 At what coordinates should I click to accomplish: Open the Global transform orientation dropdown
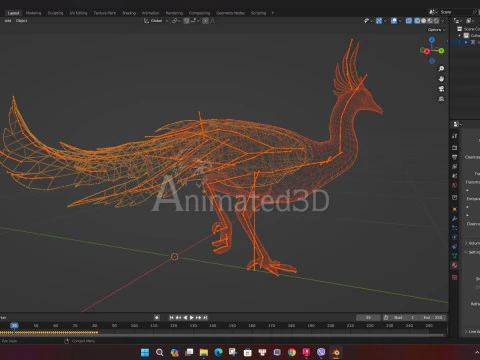[156, 21]
